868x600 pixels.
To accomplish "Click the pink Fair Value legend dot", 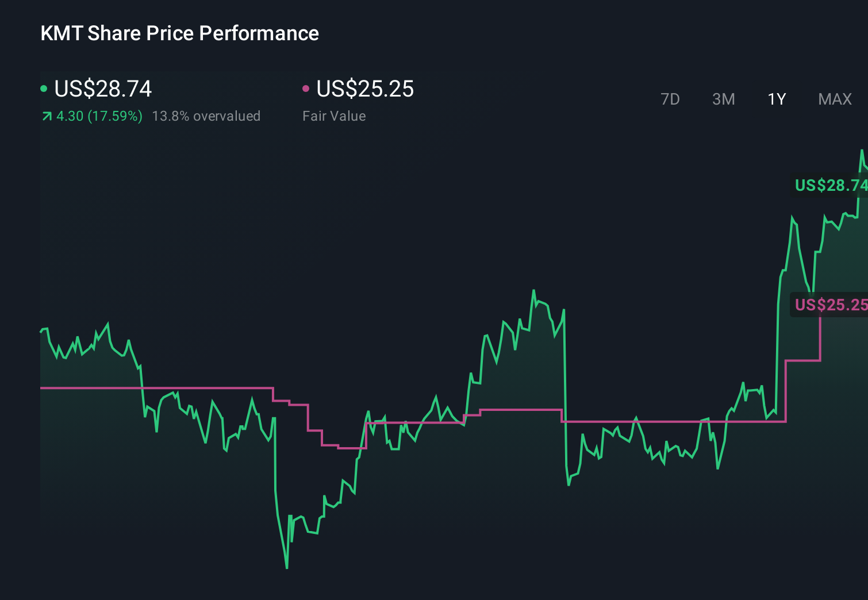I will coord(306,88).
